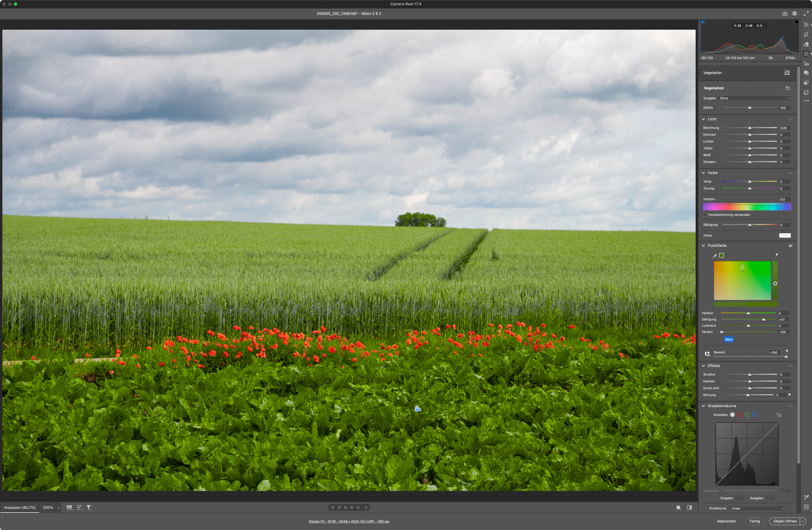Click the star rating control
The image size is (812, 530).
(346, 508)
